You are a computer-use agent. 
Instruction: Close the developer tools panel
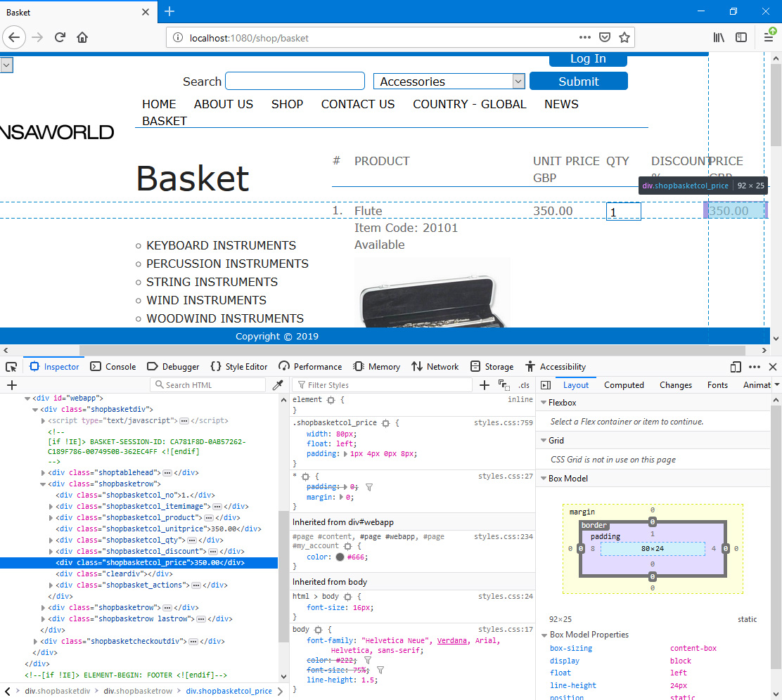coord(773,367)
